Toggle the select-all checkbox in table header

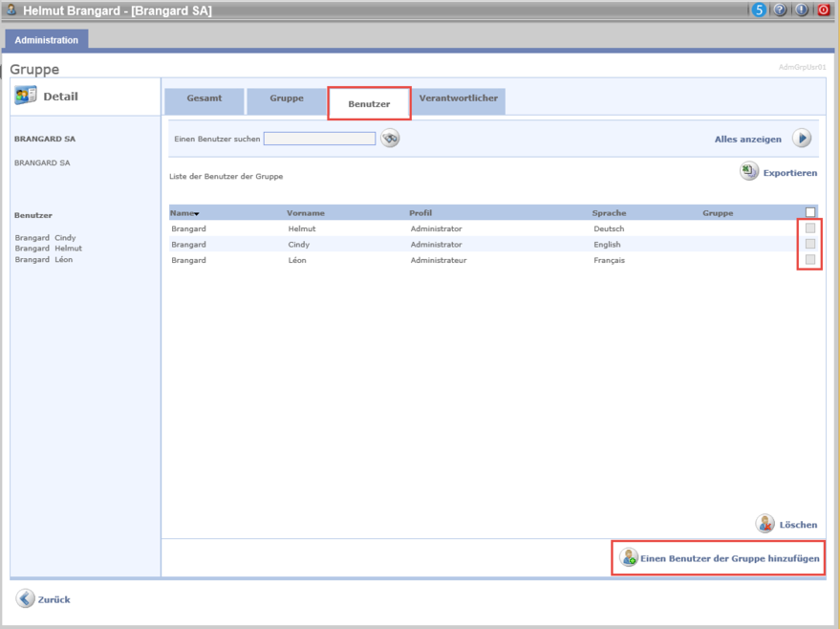point(810,212)
